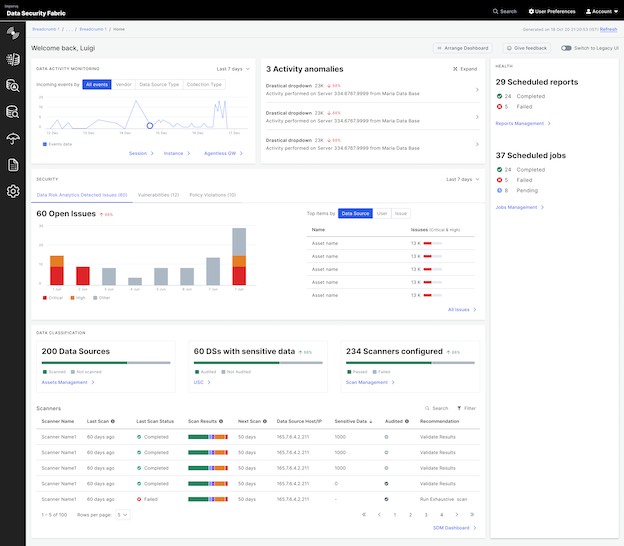This screenshot has width=624, height=546.
Task: Click the highlighted data point on events chart
Action: point(150,126)
